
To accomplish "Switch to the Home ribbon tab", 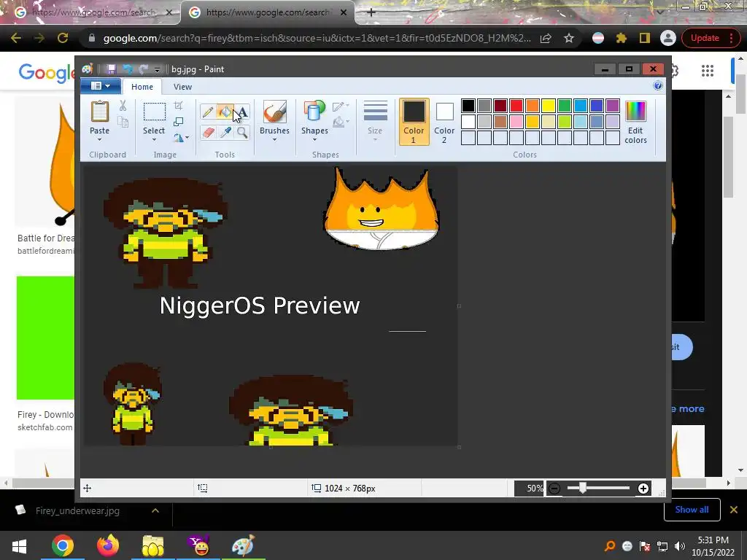I will pyautogui.click(x=142, y=87).
